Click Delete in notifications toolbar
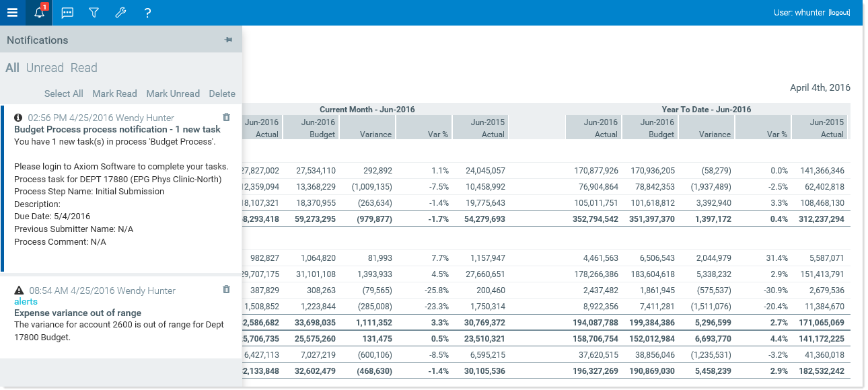The width and height of the screenshot is (868, 390). coord(222,93)
